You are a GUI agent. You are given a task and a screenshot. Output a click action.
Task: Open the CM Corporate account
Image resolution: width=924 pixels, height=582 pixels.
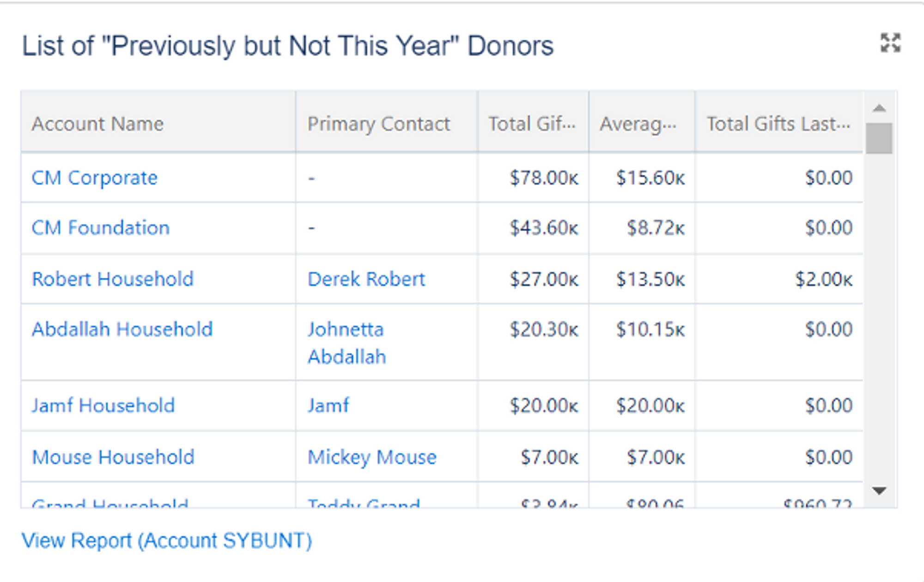(x=94, y=178)
